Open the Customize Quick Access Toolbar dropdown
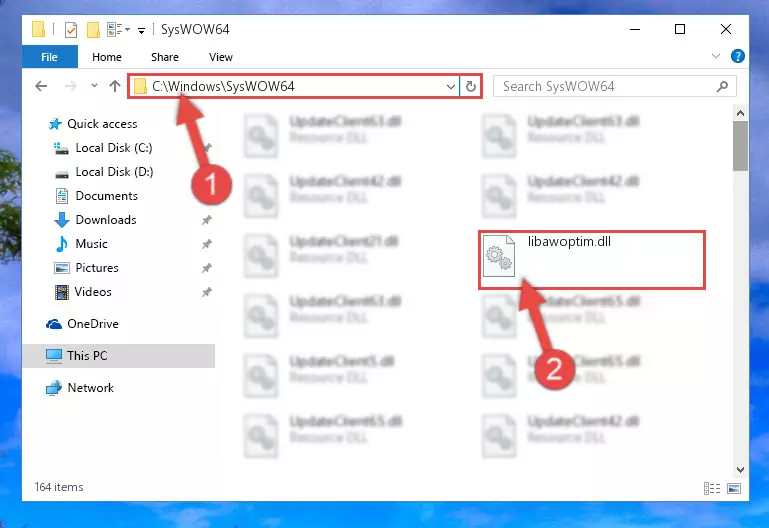This screenshot has width=769, height=528. click(x=141, y=30)
